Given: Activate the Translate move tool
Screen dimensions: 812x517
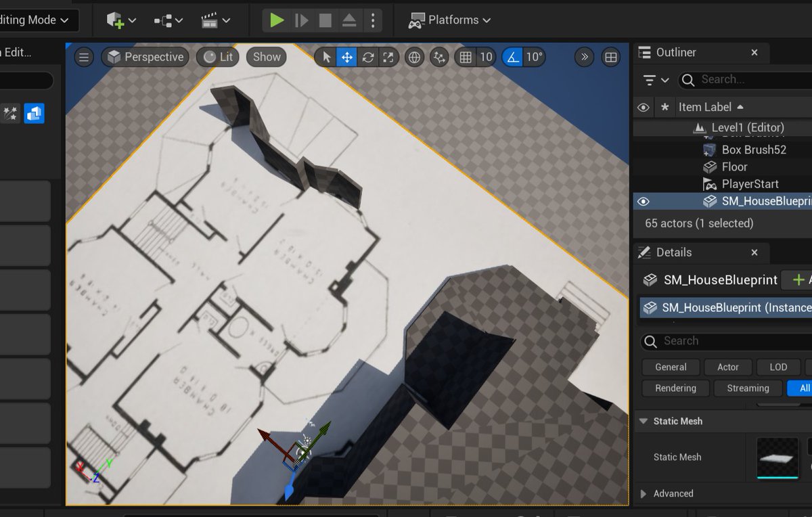Looking at the screenshot, I should (x=347, y=57).
